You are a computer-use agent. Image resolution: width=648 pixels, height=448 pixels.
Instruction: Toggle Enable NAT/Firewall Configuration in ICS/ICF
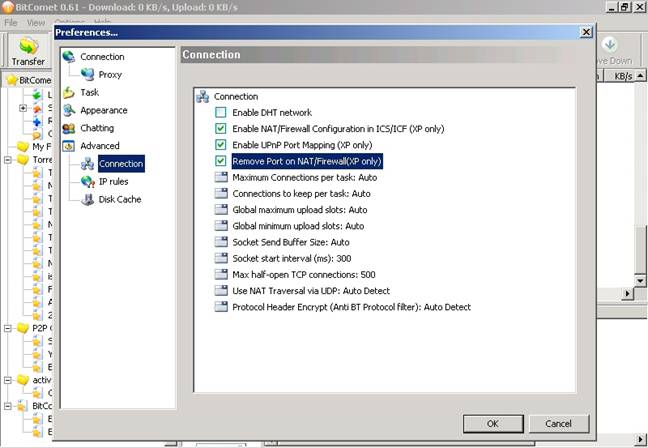[x=221, y=129]
